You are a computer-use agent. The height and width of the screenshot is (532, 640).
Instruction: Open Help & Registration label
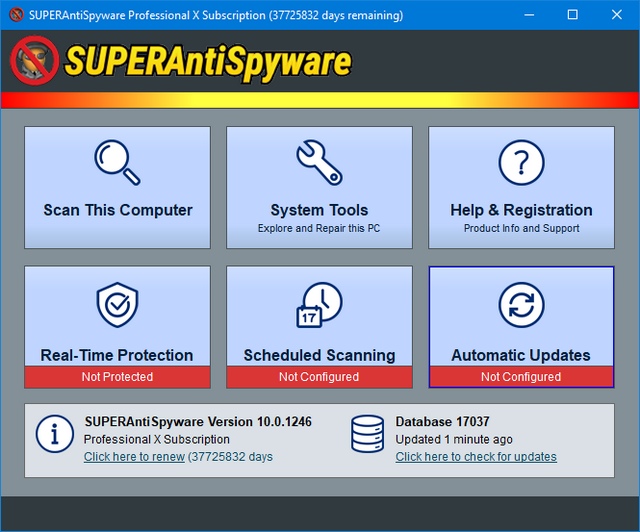click(521, 210)
